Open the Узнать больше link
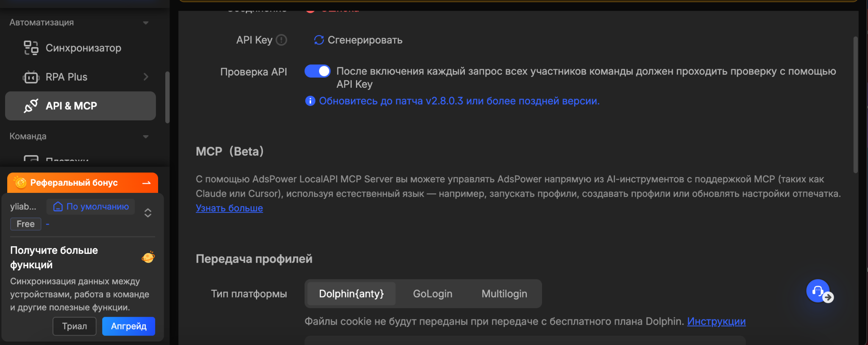Viewport: 868px width, 345px height. point(229,208)
